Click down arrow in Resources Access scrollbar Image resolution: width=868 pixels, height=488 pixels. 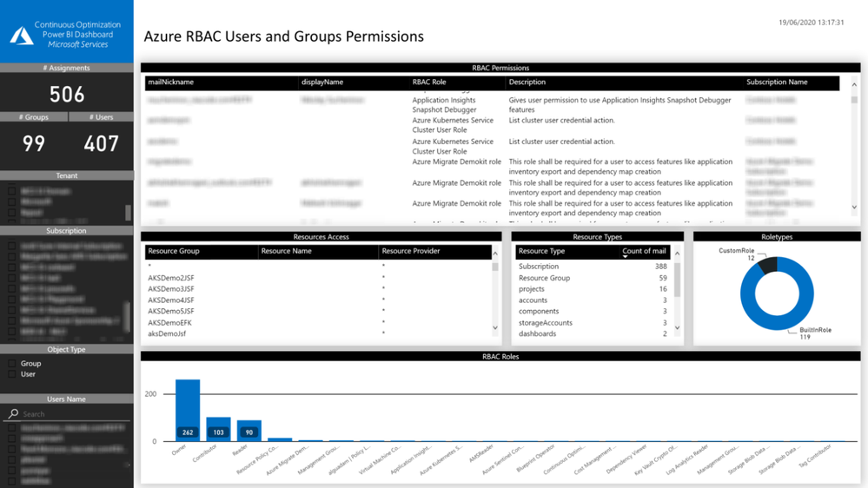[495, 327]
